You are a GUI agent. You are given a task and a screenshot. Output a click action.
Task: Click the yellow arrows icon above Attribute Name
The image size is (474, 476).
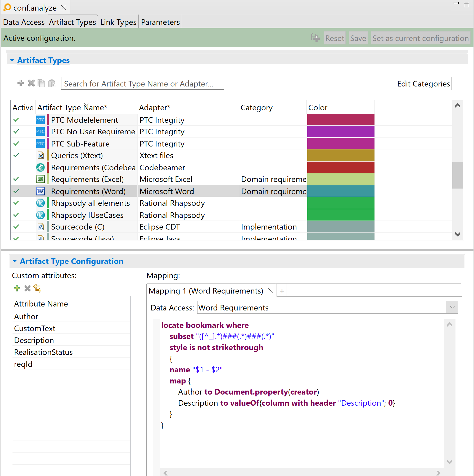[x=38, y=288]
